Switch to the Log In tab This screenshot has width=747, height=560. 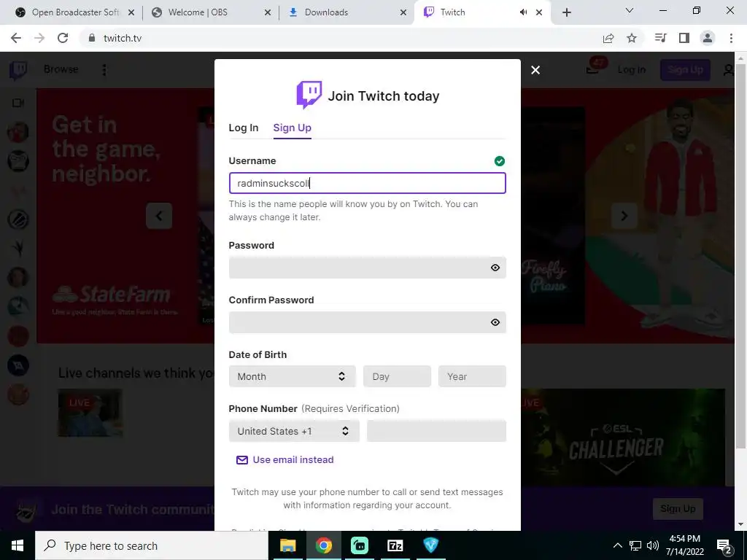pyautogui.click(x=244, y=128)
